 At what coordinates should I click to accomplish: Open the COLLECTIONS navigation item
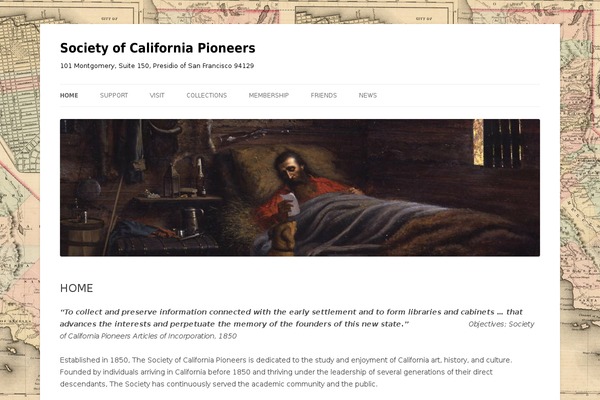[207, 95]
